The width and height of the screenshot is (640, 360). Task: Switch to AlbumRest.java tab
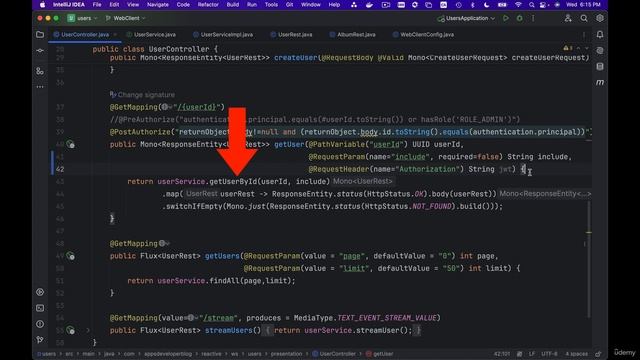(353, 35)
